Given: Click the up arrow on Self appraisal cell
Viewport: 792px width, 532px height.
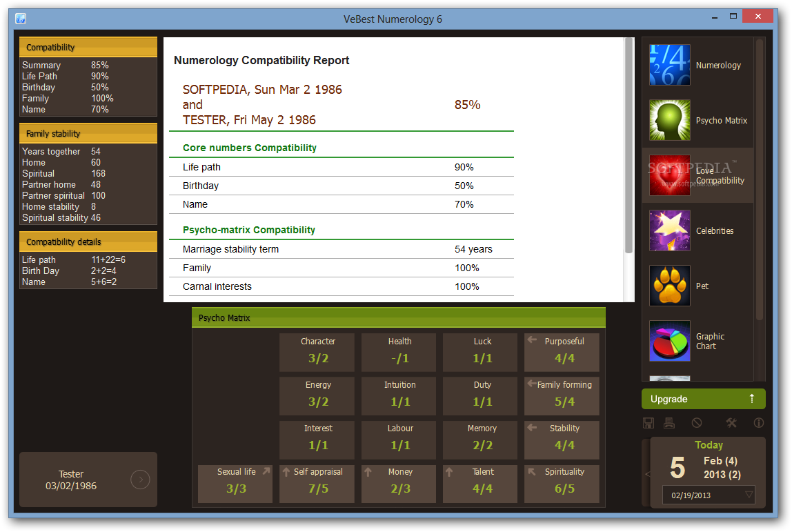Looking at the screenshot, I should click(x=286, y=472).
